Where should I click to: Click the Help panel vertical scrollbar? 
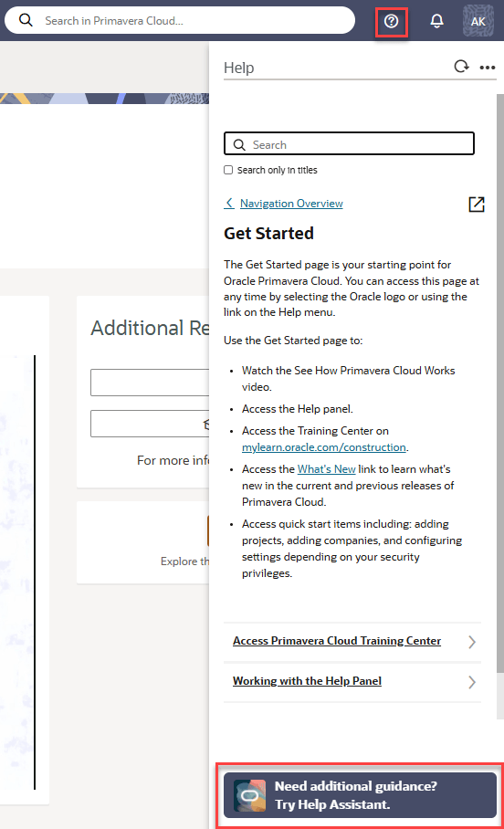[499, 383]
